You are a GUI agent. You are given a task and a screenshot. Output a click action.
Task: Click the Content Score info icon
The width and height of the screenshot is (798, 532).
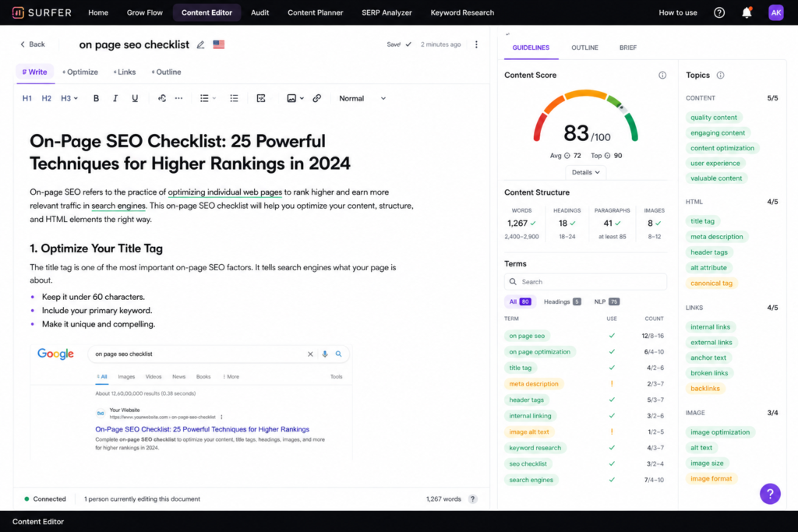pyautogui.click(x=662, y=76)
